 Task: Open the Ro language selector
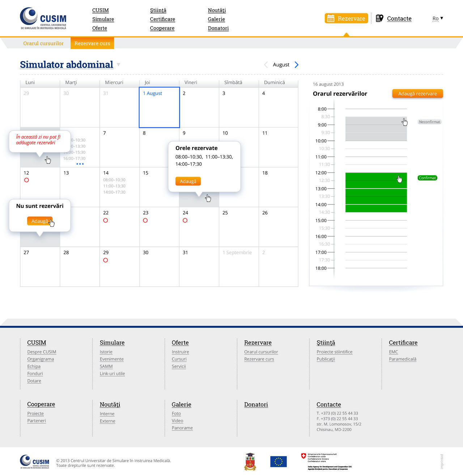click(x=437, y=18)
